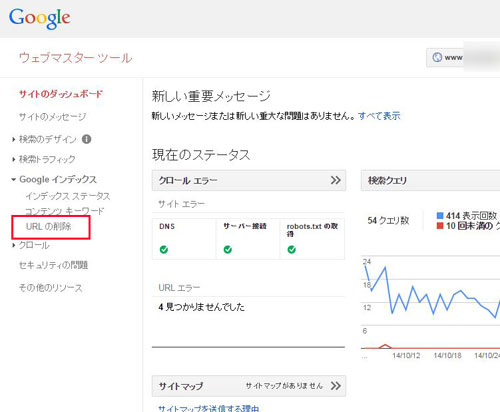
Task: Click double-arrow on サイトマップ header
Action: click(336, 386)
